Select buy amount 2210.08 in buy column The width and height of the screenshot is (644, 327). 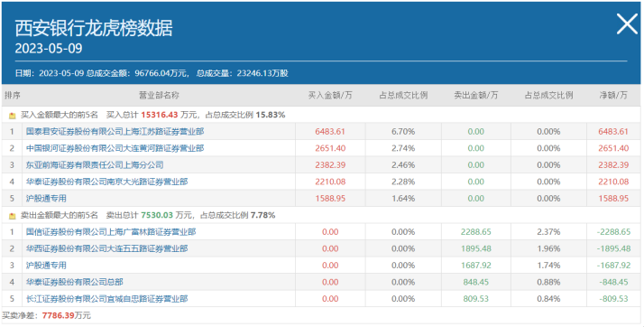tap(330, 182)
